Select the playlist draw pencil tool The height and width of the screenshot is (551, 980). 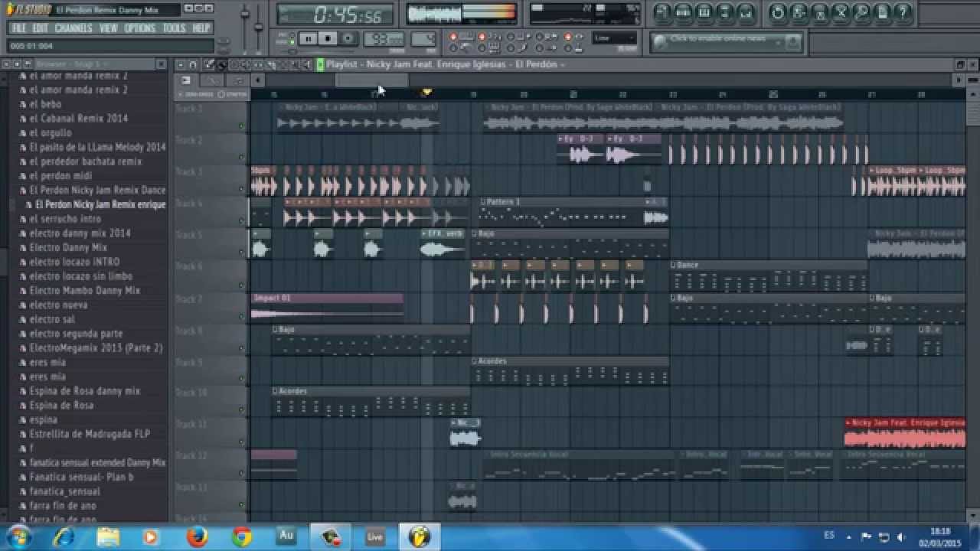point(208,65)
